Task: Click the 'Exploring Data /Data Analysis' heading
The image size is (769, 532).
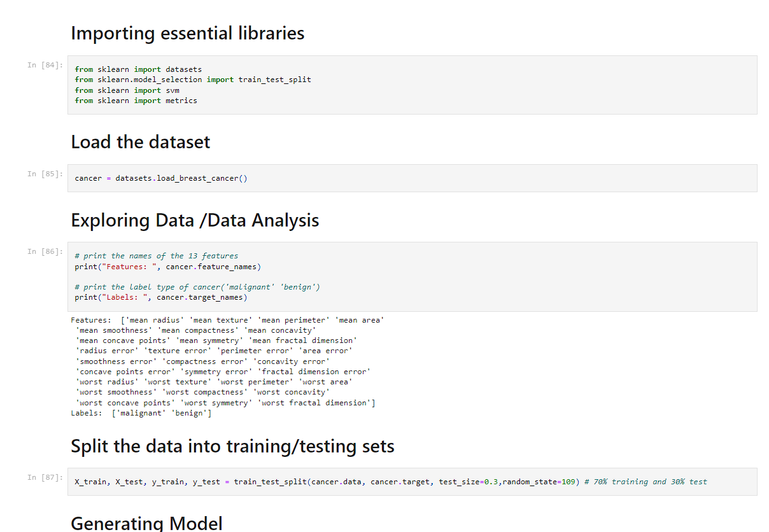Action: [x=195, y=220]
